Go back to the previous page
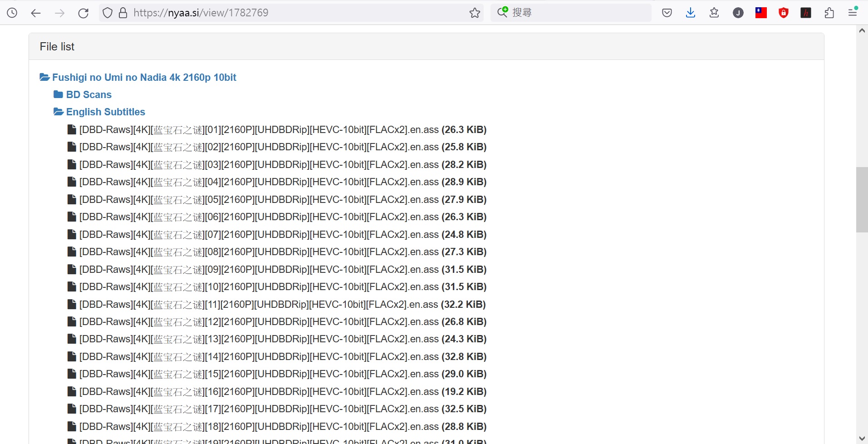868x444 pixels. point(36,13)
